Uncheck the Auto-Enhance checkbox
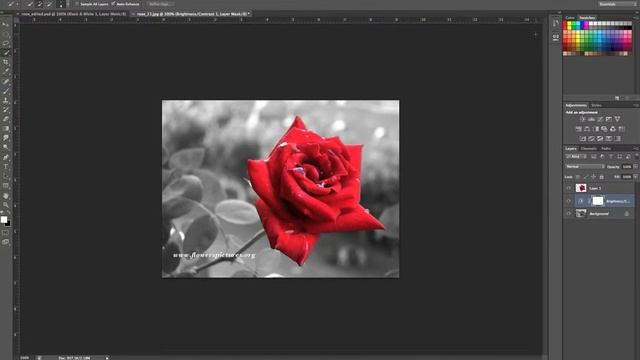Viewport: 640px width, 360px height. 113,4
